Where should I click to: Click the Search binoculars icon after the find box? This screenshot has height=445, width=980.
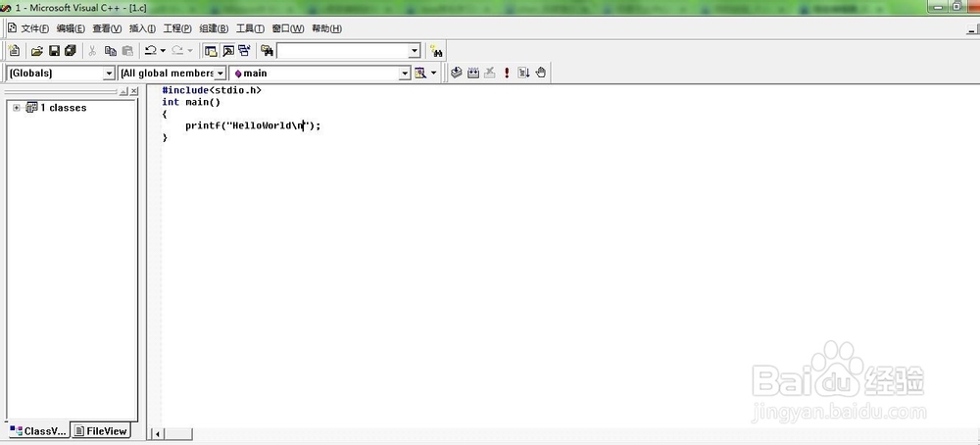coord(436,51)
